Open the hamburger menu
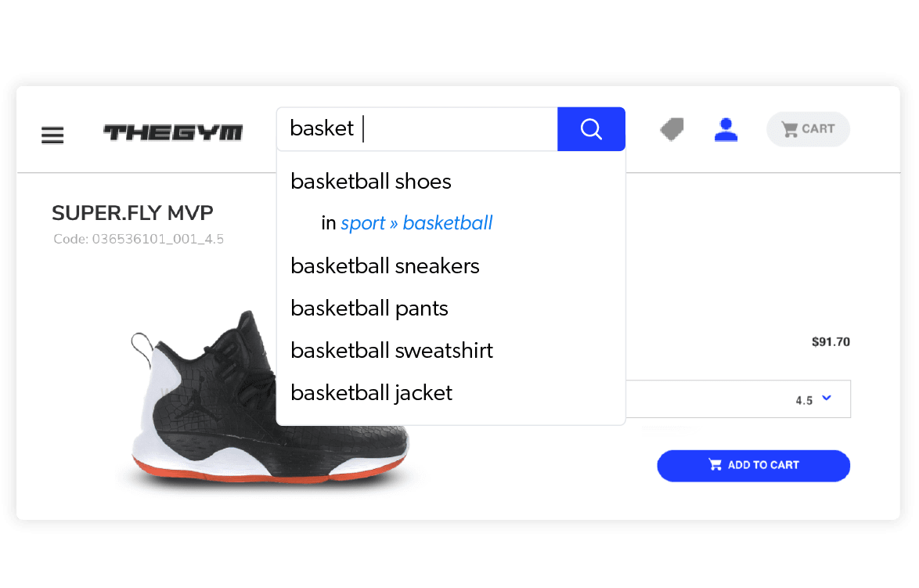Viewport: 919px width, 588px height. click(x=52, y=135)
